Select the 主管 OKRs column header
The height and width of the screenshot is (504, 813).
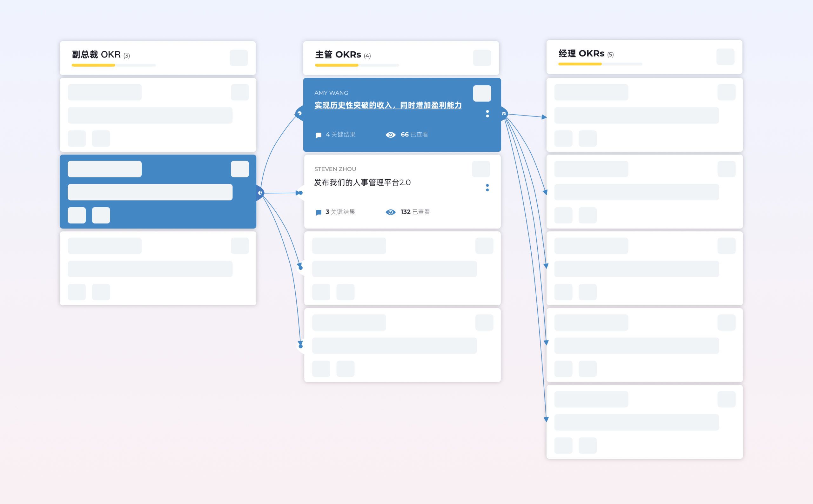pyautogui.click(x=338, y=54)
